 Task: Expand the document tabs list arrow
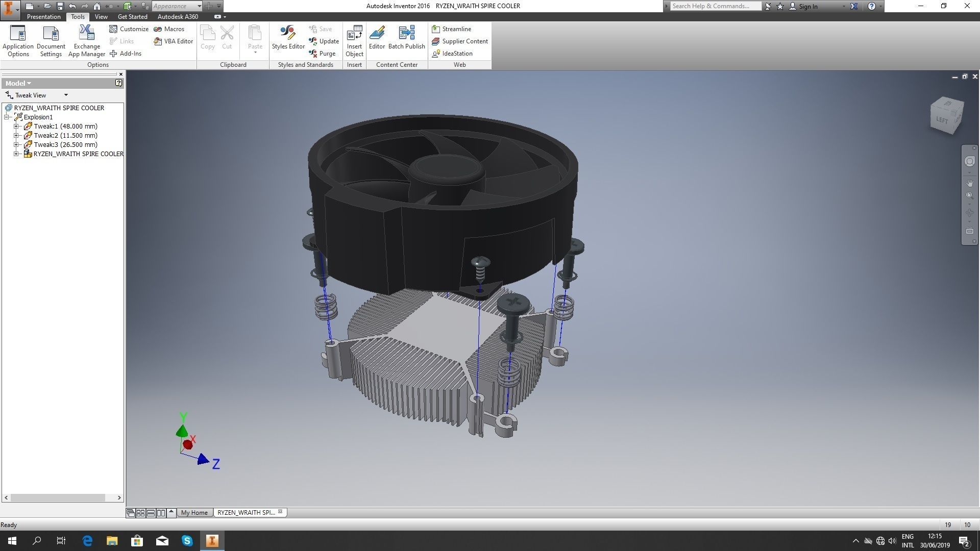point(171,512)
